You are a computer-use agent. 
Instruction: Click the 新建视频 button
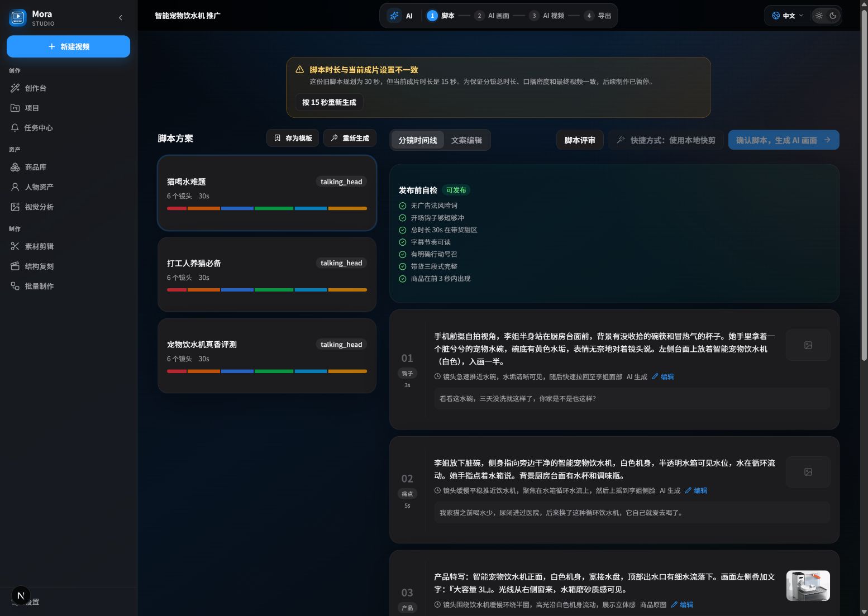point(68,46)
